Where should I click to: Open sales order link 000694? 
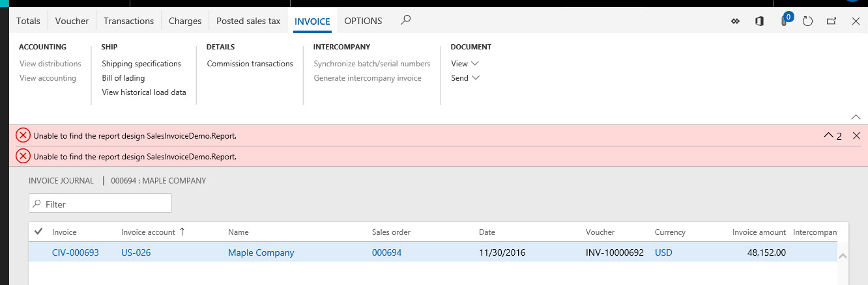click(386, 252)
